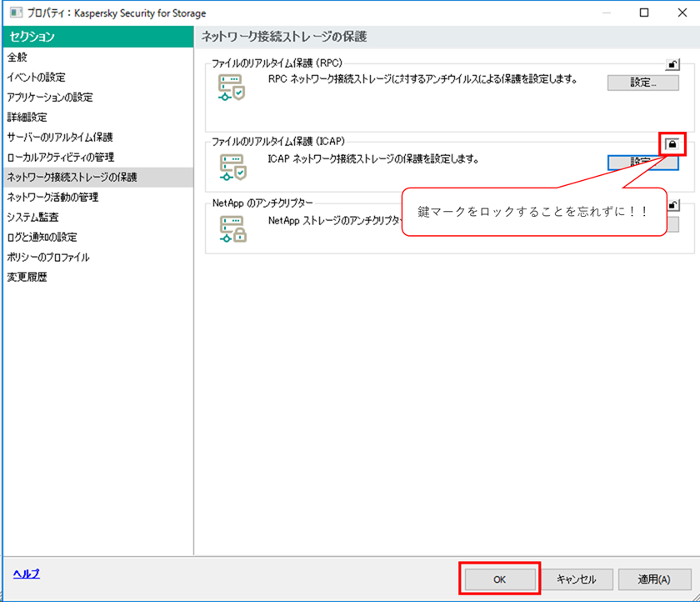This screenshot has width=700, height=602.
Task: Open 設定 for RPC file protection
Action: (642, 83)
